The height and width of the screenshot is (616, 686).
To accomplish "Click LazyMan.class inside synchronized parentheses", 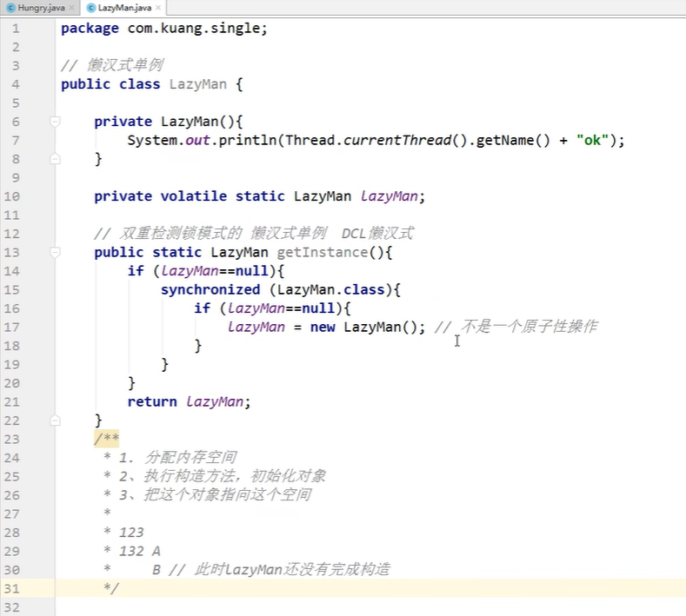I will pos(330,289).
